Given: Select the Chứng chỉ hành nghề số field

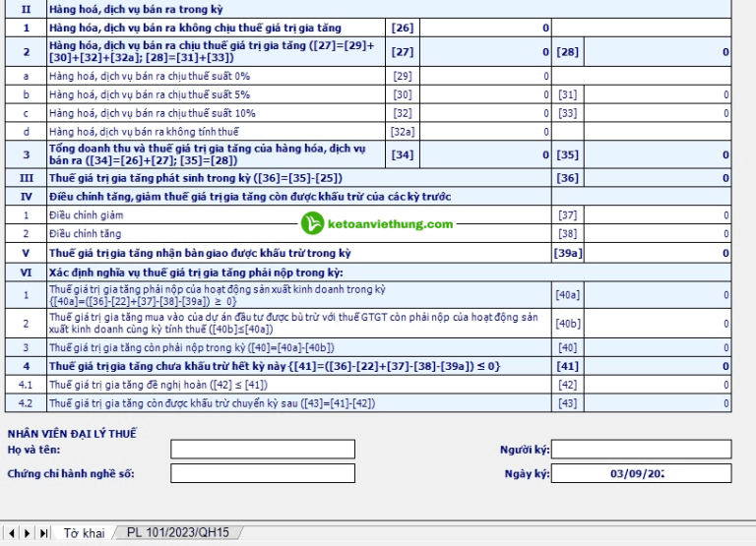Looking at the screenshot, I should [262, 473].
